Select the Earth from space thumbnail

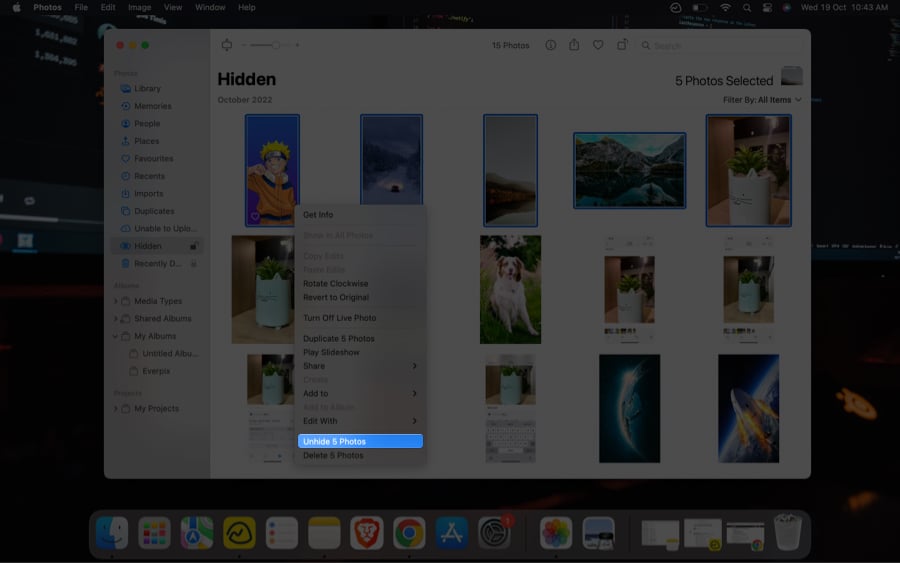[x=630, y=409]
